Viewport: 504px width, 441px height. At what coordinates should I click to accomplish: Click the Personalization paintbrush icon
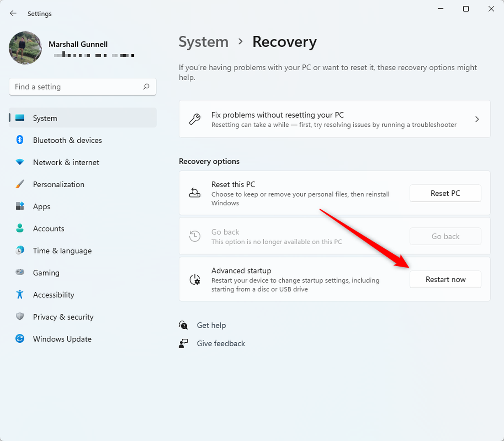(x=20, y=184)
